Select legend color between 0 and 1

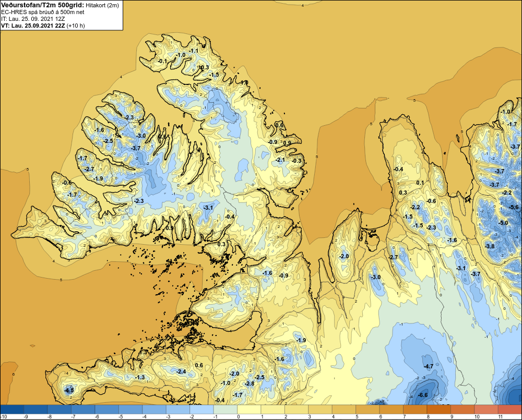coord(249,409)
